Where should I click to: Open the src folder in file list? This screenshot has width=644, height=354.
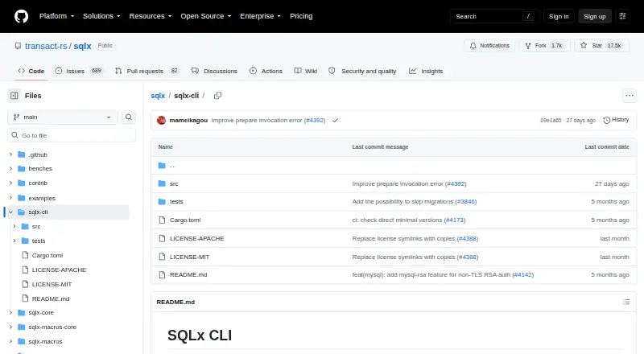[174, 183]
